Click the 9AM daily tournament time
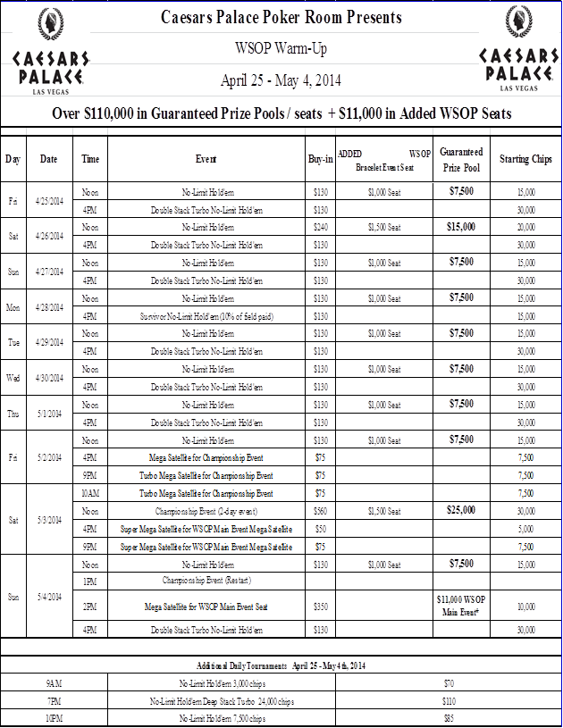 pyautogui.click(x=54, y=683)
